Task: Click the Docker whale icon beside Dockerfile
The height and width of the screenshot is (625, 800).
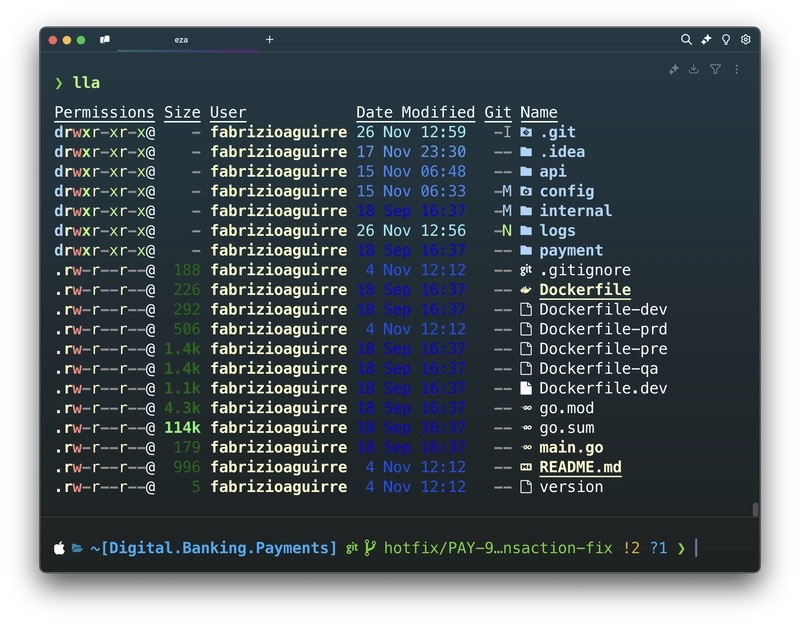Action: point(526,290)
